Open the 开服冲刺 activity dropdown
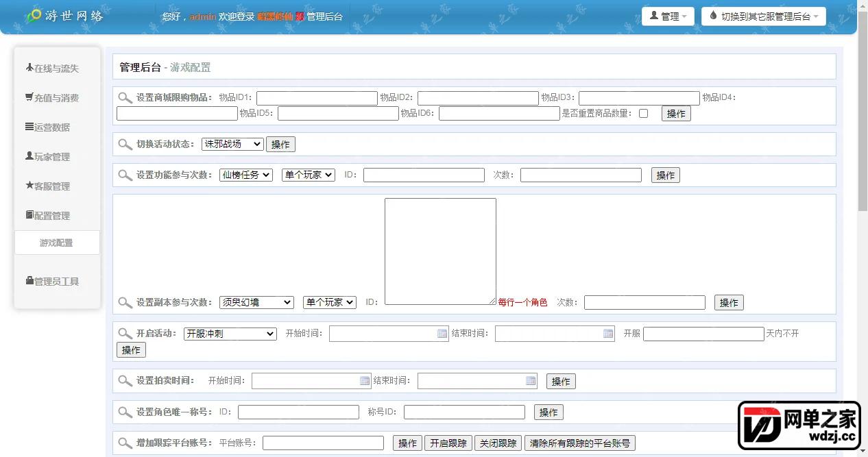 [230, 334]
